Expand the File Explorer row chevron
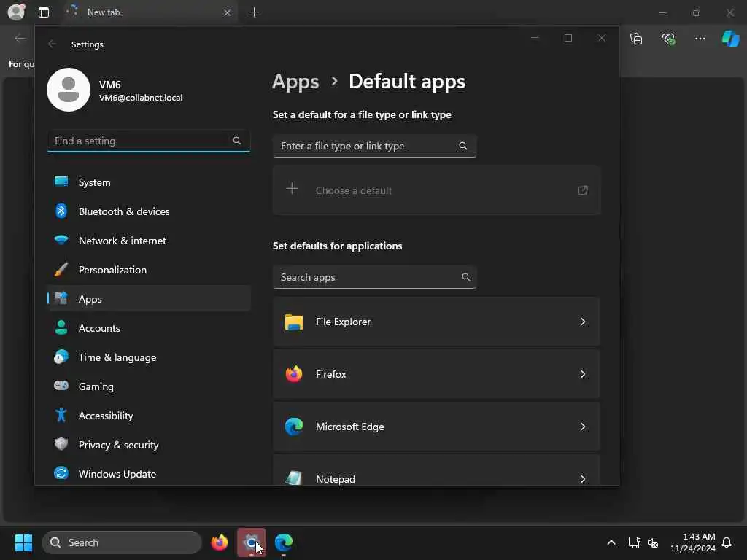Viewport: 747px width, 560px height. click(x=583, y=322)
